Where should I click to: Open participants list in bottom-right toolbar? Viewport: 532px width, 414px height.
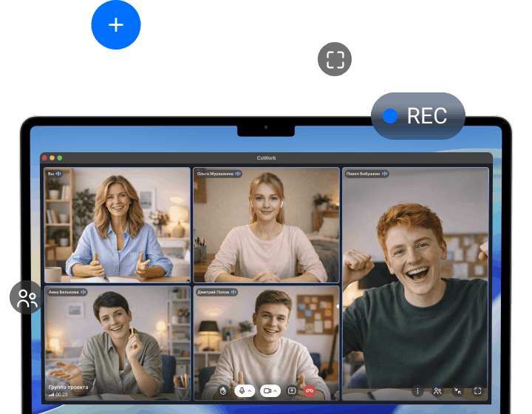click(437, 390)
